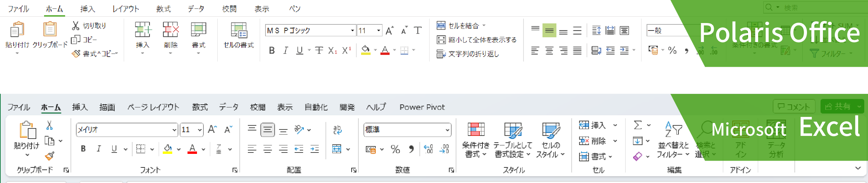Toggle strikethrough in Polaris Office
The height and width of the screenshot is (183, 868).
(319, 50)
